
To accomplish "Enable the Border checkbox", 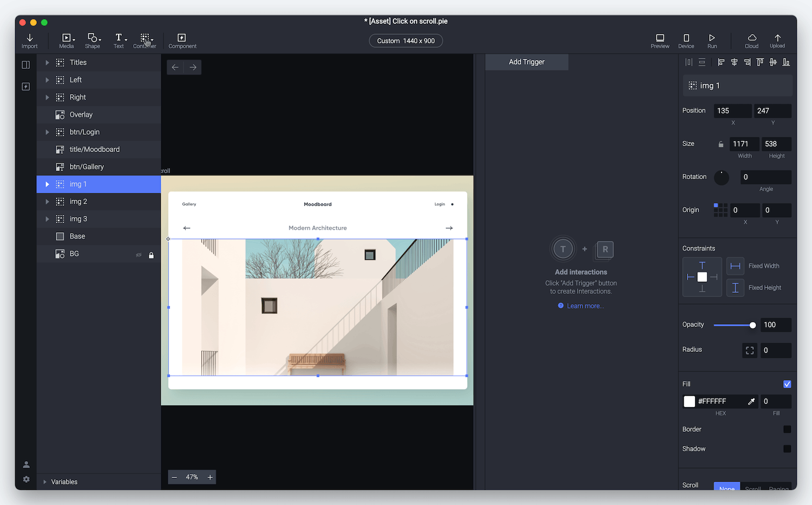I will pyautogui.click(x=787, y=429).
